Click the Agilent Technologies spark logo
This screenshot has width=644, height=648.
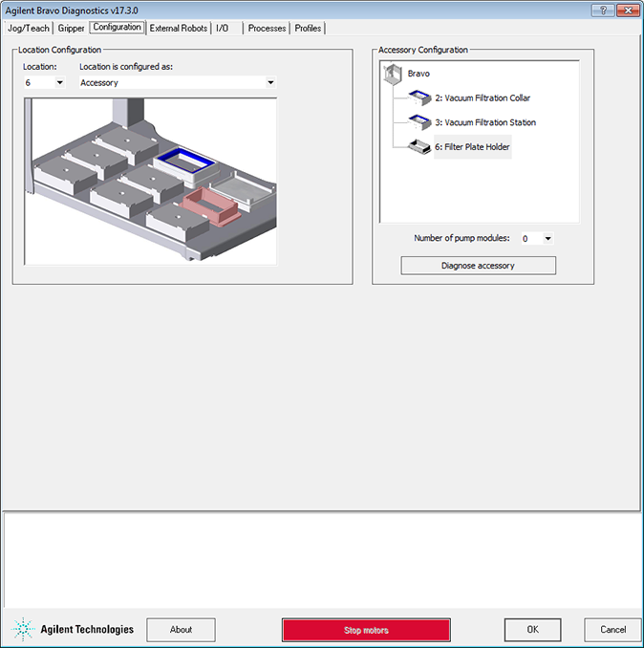23,630
